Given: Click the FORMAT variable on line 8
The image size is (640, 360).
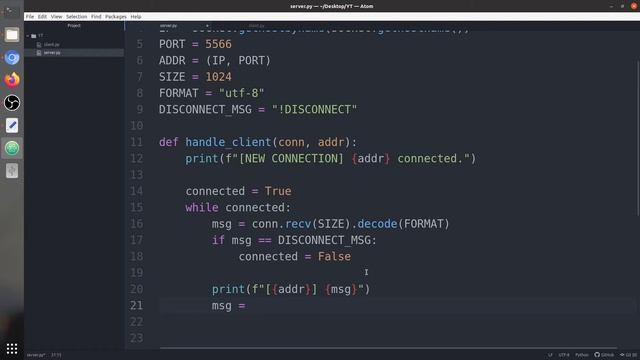Looking at the screenshot, I should click(178, 93).
